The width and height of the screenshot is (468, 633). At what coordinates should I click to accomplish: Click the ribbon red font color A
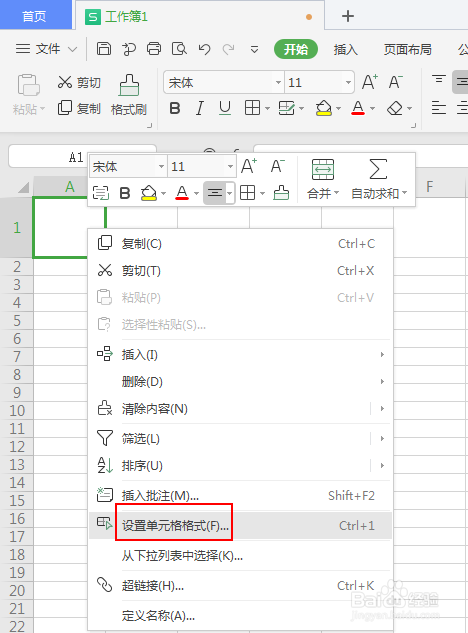(358, 108)
